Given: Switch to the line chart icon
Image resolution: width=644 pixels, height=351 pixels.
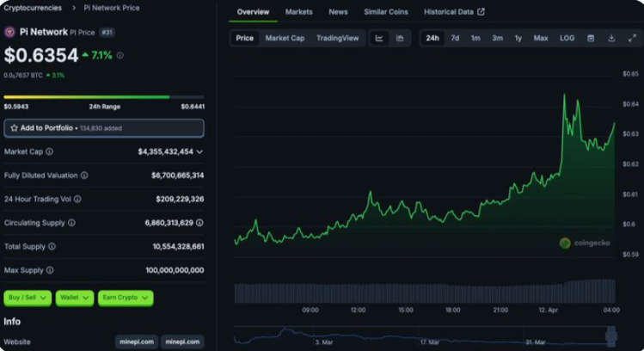Looking at the screenshot, I should pos(379,38).
